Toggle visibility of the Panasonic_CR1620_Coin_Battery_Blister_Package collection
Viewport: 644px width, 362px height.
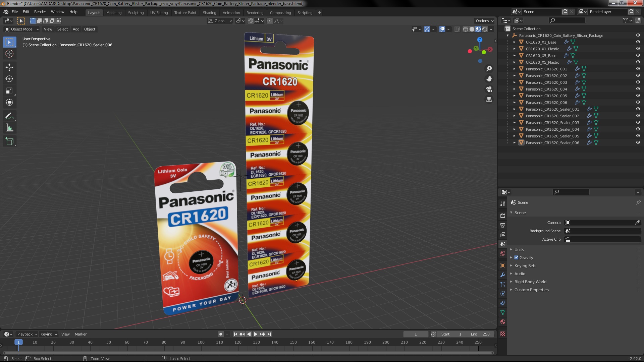click(x=638, y=35)
